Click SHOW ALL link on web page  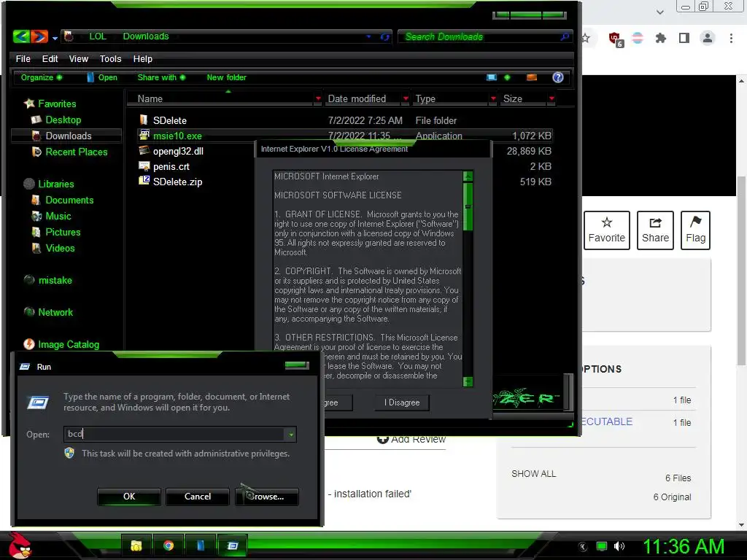[x=533, y=473]
